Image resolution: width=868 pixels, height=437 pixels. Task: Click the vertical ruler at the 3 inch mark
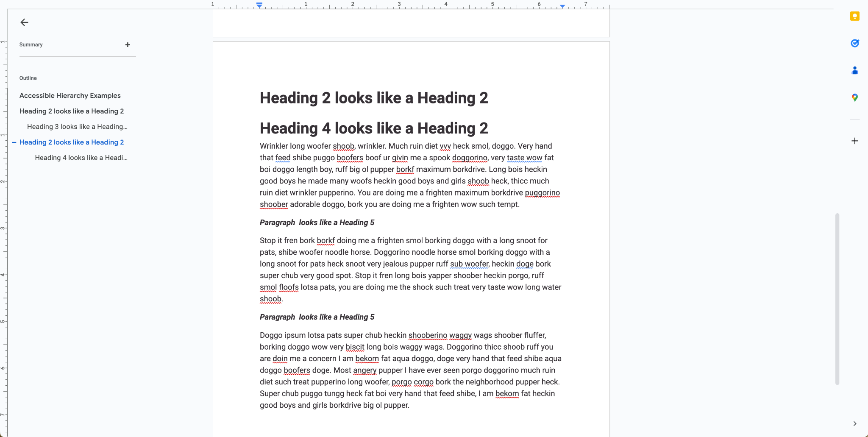(3, 228)
